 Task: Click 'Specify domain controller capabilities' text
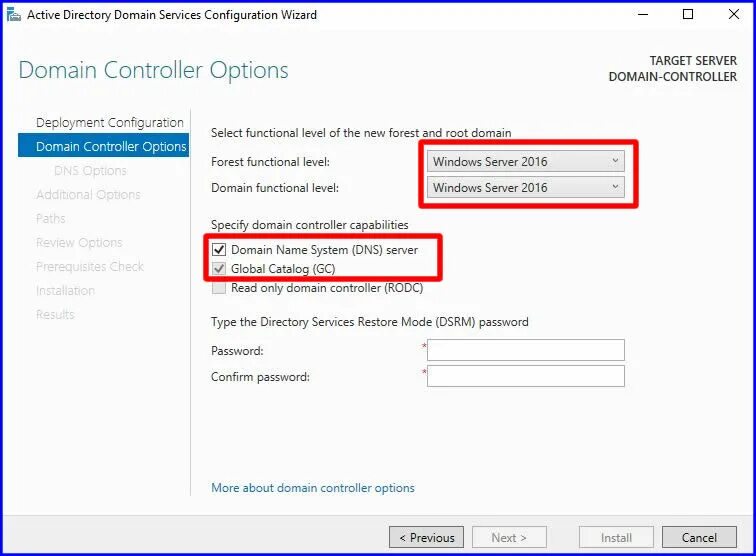point(310,225)
